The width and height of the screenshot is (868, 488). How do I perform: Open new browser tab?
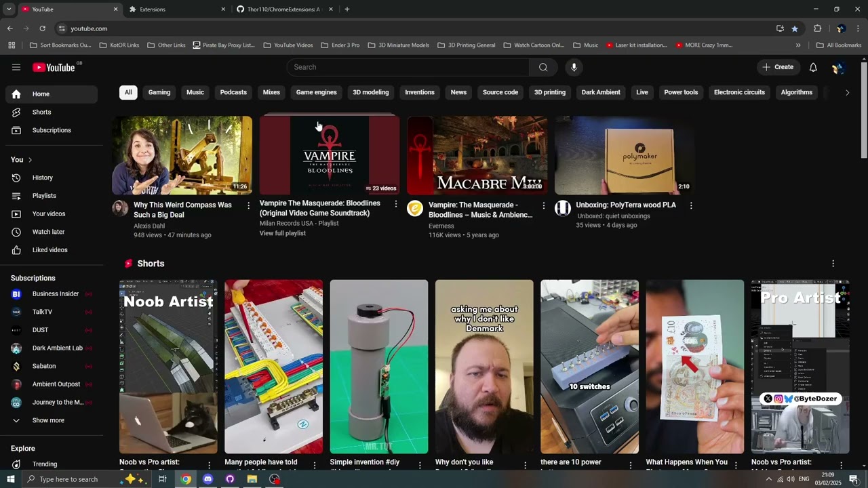tap(347, 9)
